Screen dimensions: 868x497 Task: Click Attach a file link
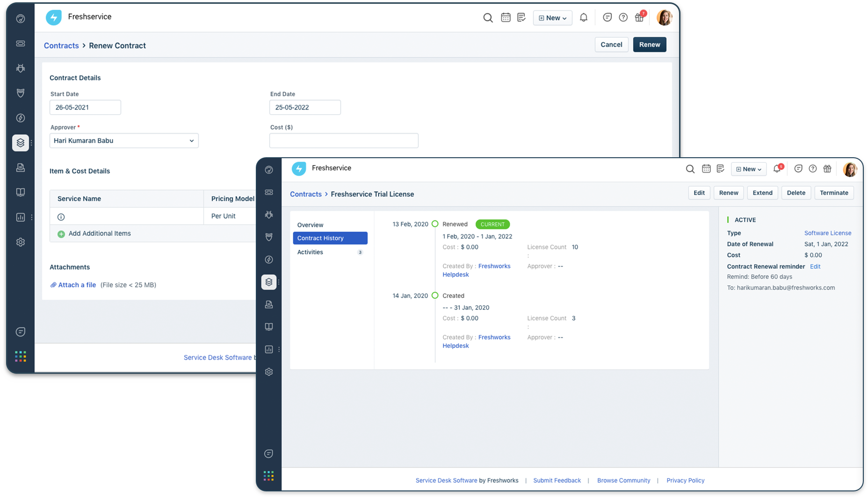click(x=76, y=285)
